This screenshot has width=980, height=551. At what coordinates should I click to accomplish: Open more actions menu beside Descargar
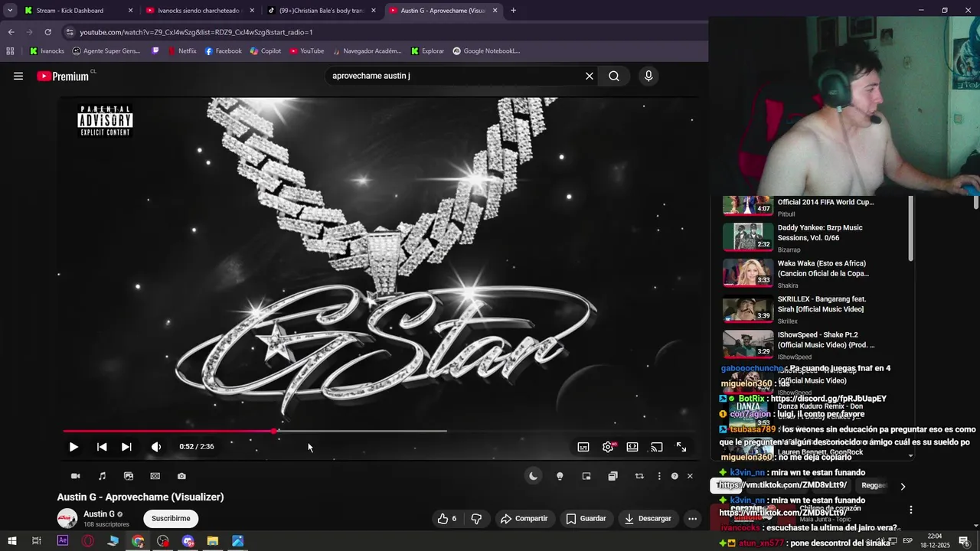(x=692, y=519)
